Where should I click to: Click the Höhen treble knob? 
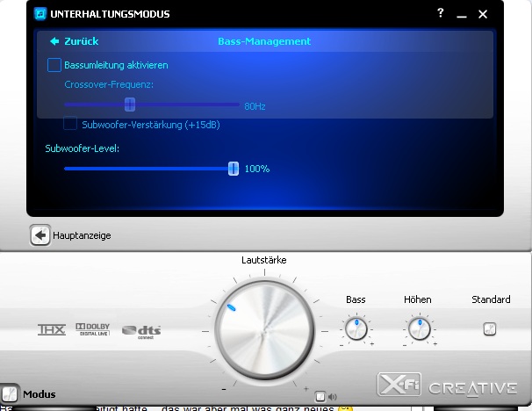coord(420,328)
